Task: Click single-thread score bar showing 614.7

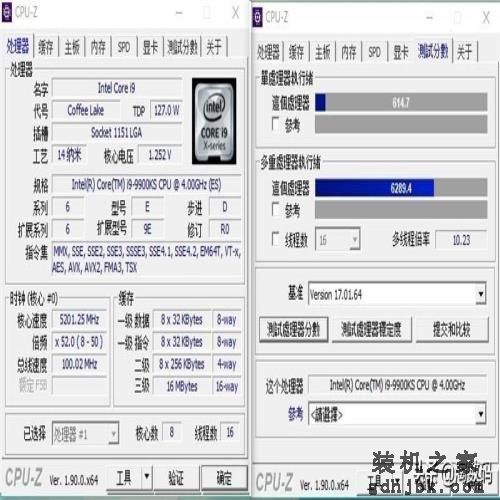Action: [401, 102]
